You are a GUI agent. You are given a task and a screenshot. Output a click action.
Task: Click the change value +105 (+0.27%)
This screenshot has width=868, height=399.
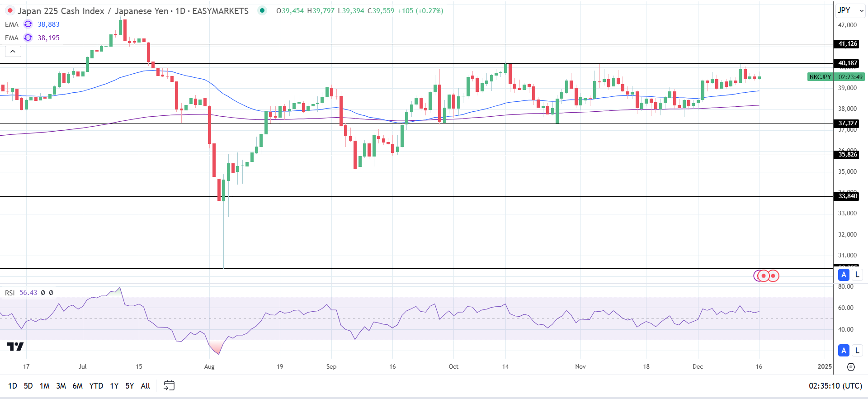[x=420, y=10]
